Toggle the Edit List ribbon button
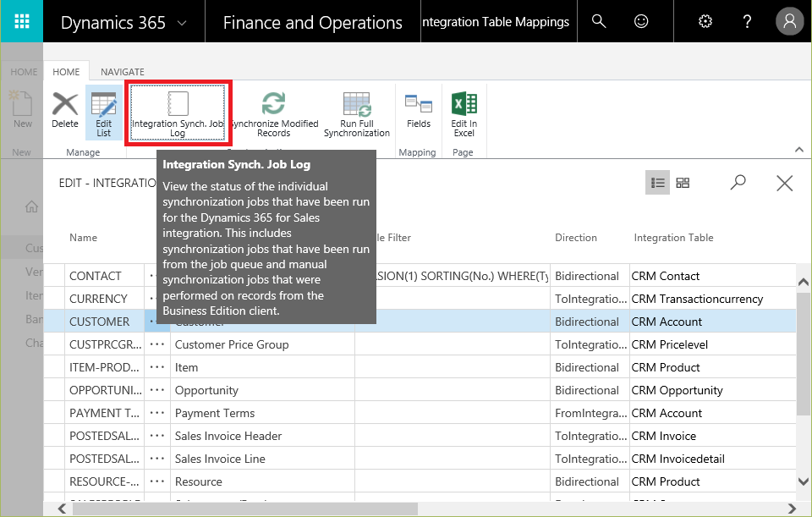The width and height of the screenshot is (812, 517). pos(103,113)
